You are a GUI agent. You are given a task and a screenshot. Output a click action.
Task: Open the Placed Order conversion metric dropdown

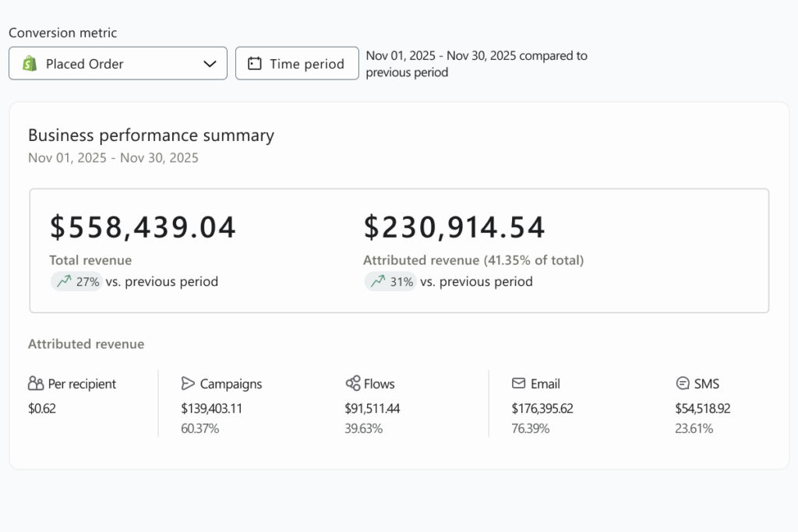[117, 64]
